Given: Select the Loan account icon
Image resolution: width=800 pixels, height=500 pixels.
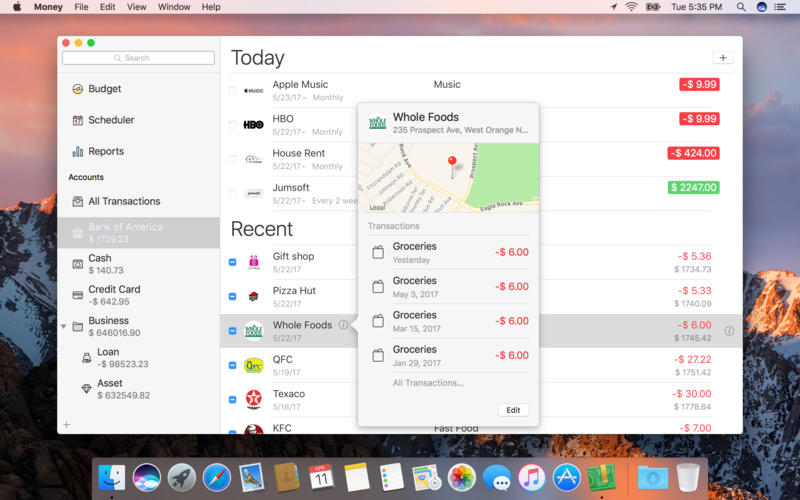Looking at the screenshot, I should 87,358.
